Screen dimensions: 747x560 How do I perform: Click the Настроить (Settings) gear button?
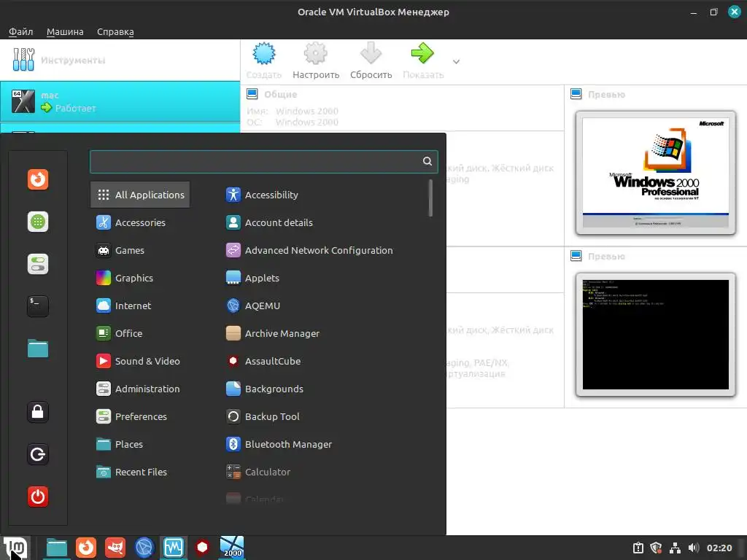coord(316,61)
